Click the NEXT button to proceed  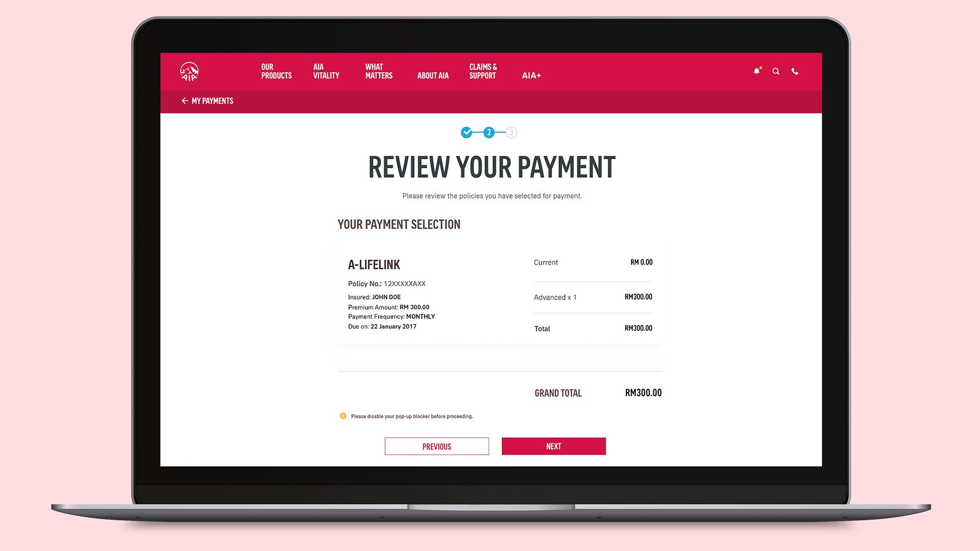(x=553, y=445)
